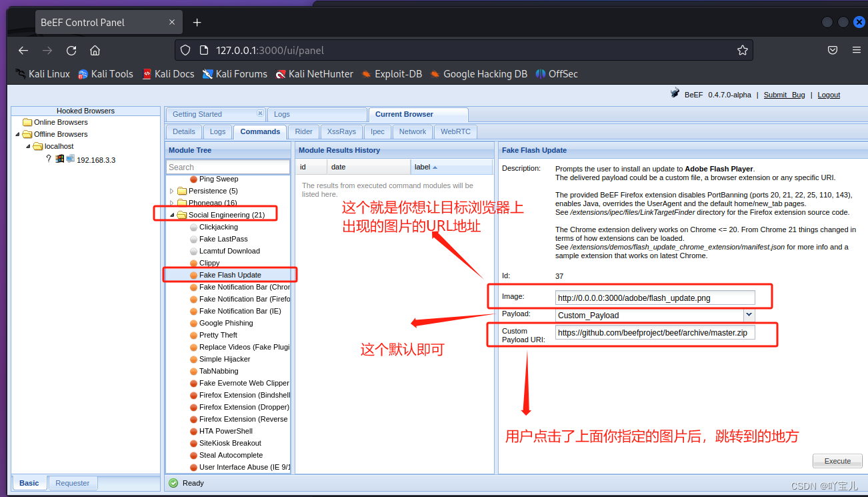
Task: Switch to the Network tab
Action: pos(412,131)
